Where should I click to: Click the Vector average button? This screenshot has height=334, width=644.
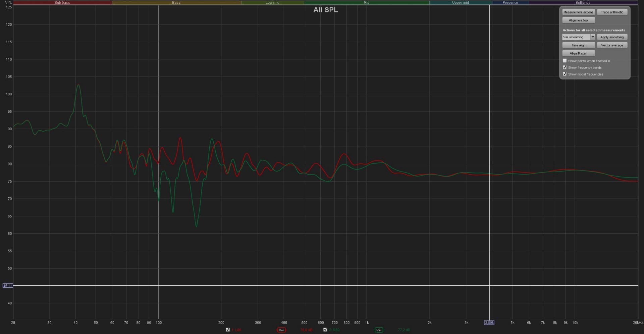(612, 45)
